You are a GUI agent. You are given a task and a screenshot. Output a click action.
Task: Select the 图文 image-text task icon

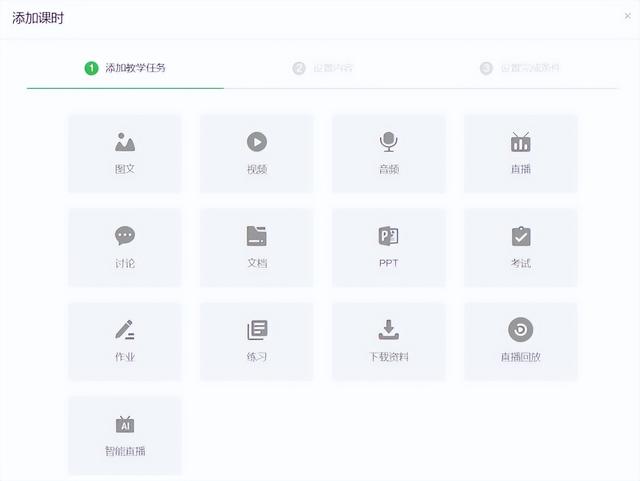pyautogui.click(x=125, y=142)
